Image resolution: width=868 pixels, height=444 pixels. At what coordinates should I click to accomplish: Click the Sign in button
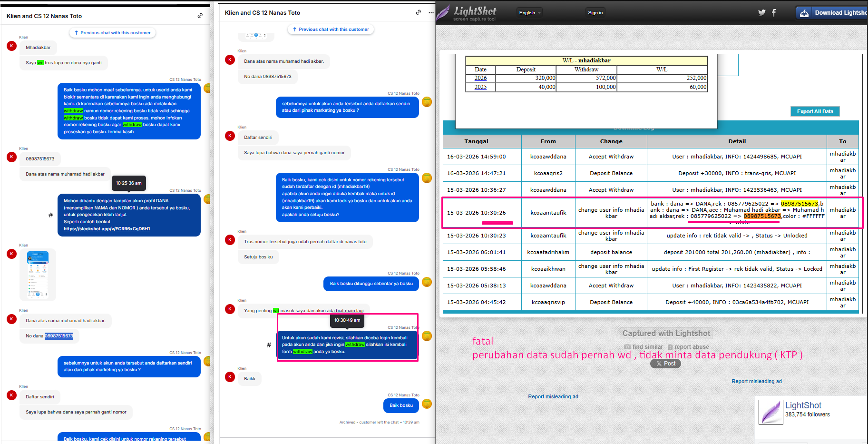tap(595, 13)
